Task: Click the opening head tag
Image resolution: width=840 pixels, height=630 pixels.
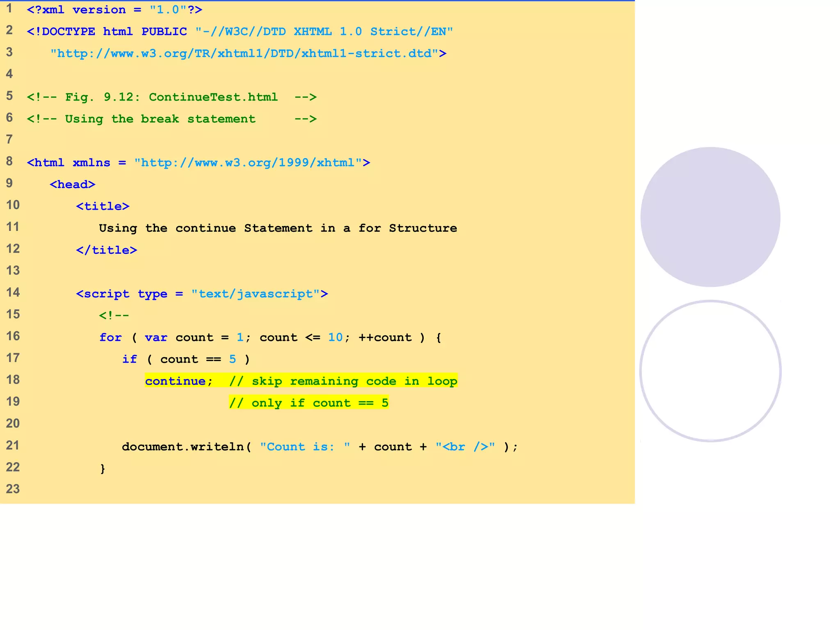Action: tap(73, 185)
